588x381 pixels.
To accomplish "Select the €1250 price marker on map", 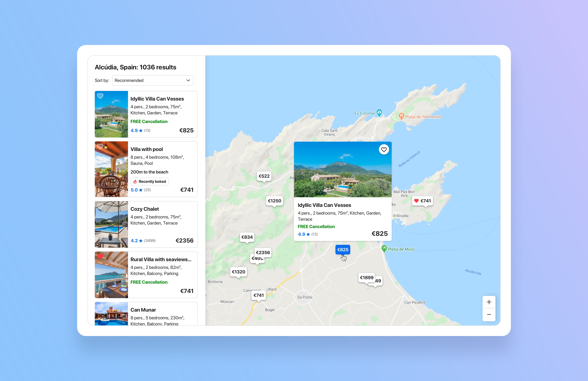I will pyautogui.click(x=274, y=201).
